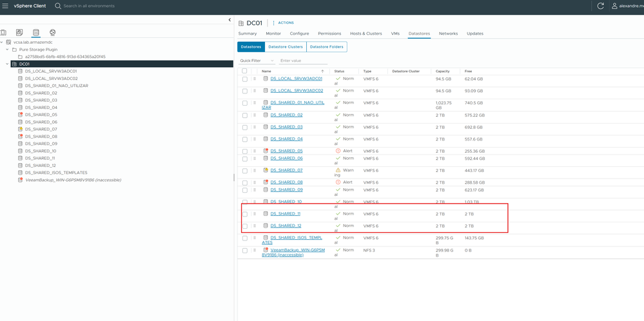This screenshot has height=321, width=644.
Task: Click the Free column header
Action: point(468,71)
